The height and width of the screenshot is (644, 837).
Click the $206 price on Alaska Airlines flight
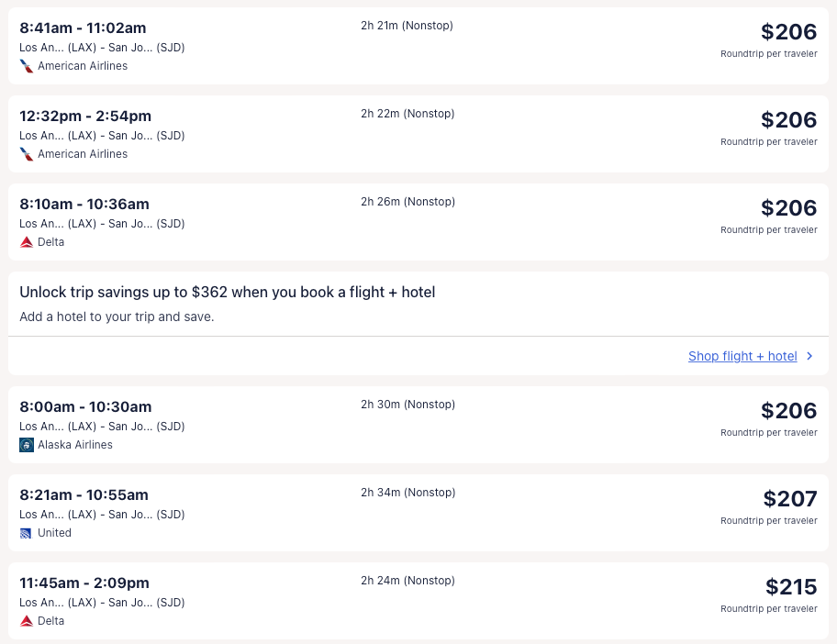click(788, 411)
